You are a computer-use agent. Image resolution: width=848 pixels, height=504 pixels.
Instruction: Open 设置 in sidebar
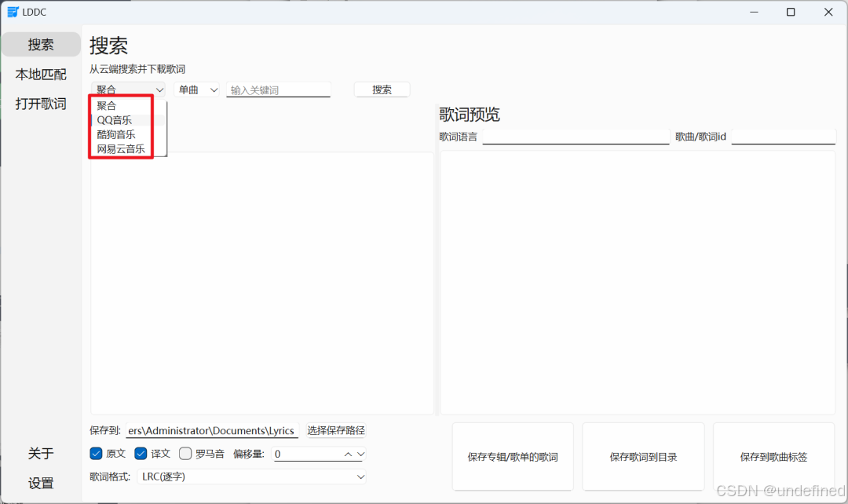(x=41, y=483)
